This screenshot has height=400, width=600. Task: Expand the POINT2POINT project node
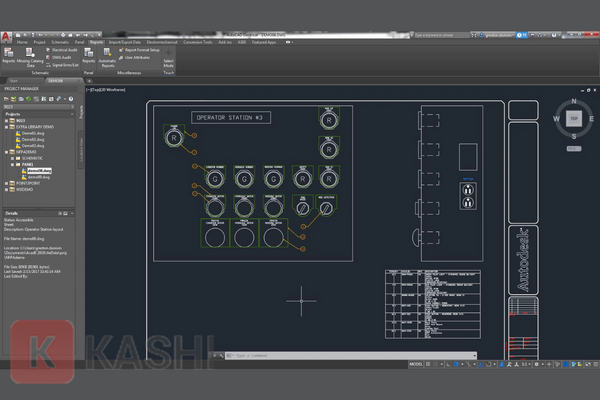6,183
